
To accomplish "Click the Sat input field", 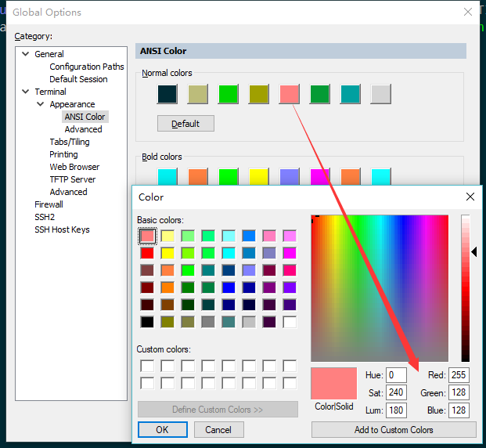I will coord(396,392).
